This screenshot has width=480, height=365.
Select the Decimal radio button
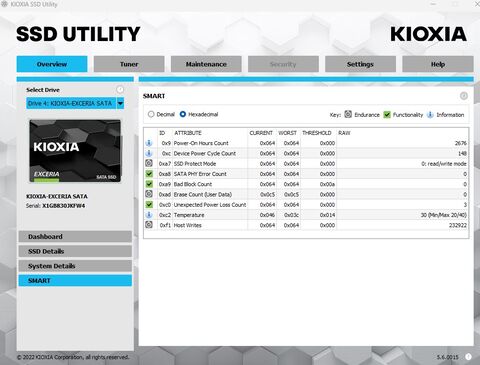pyautogui.click(x=151, y=114)
